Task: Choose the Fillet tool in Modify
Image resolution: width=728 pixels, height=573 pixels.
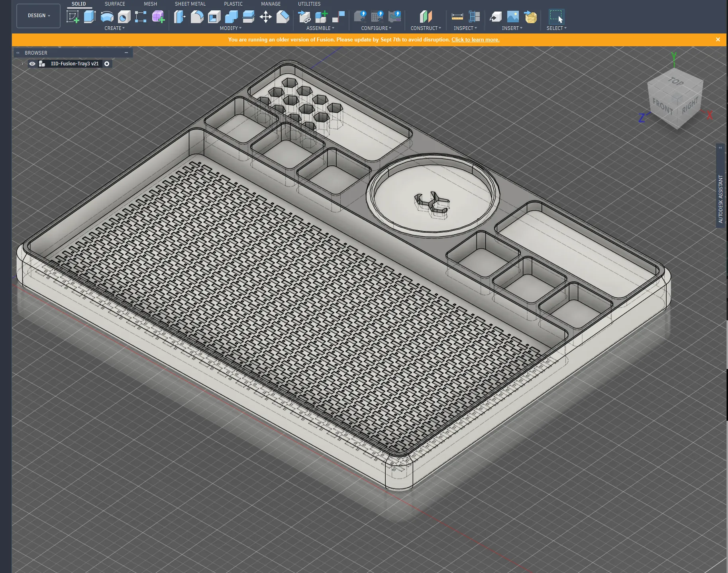Action: click(x=197, y=17)
